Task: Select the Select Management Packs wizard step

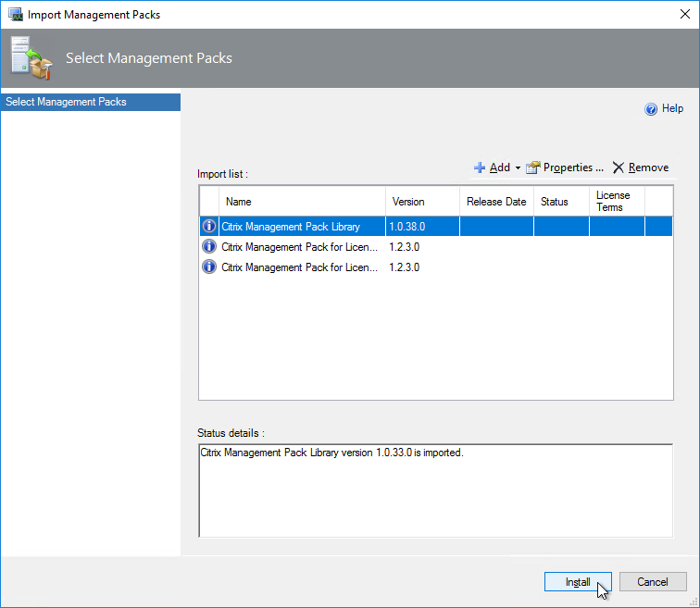Action: tap(91, 102)
